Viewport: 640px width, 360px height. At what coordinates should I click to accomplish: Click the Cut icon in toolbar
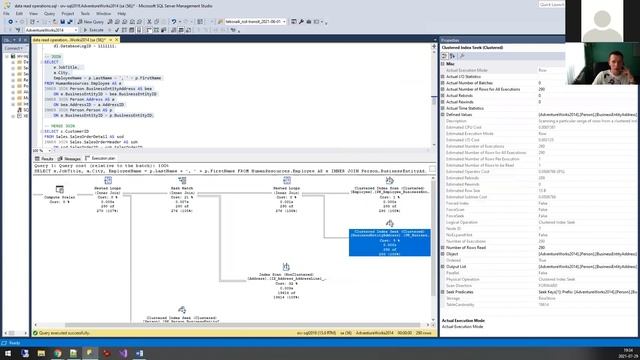pos(149,22)
